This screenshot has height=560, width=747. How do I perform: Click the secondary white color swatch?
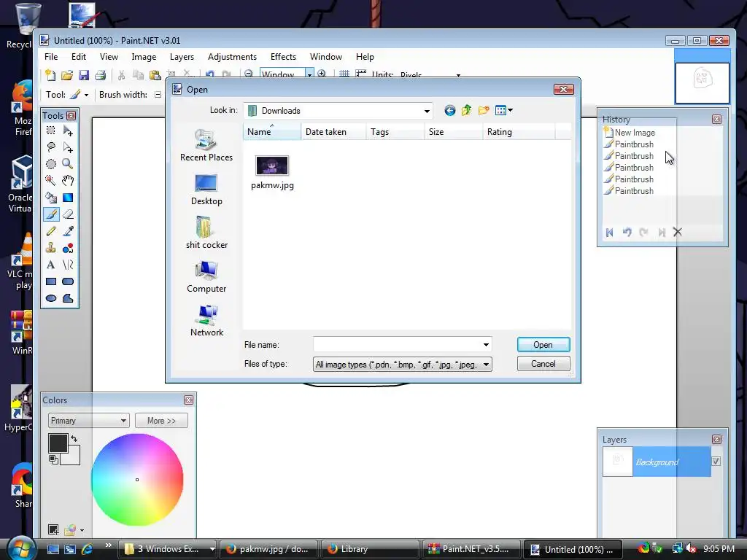tap(73, 458)
